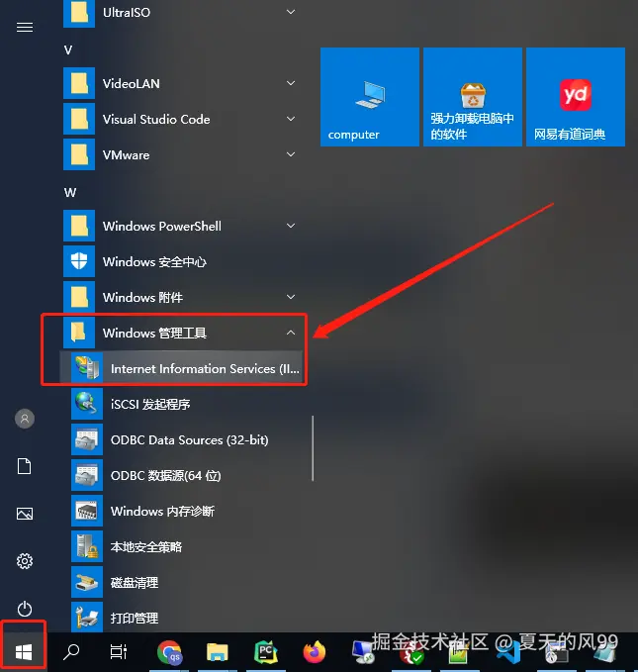Open the 强力卸载电脑中的软件 tile

473,97
